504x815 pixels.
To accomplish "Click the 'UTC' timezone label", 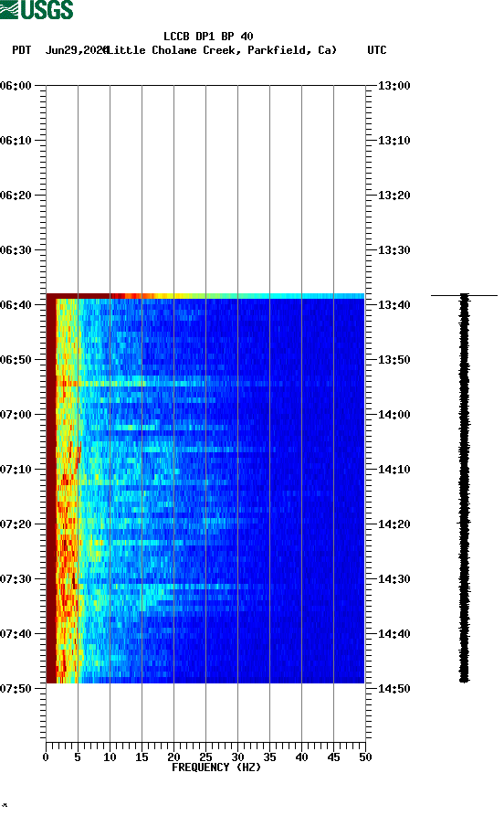I will coord(377,50).
